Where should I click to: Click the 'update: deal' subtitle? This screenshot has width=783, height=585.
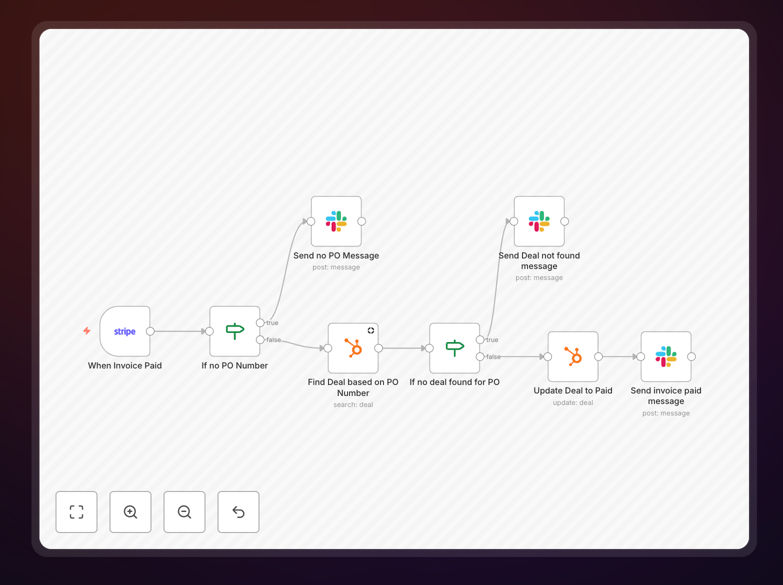pyautogui.click(x=573, y=403)
